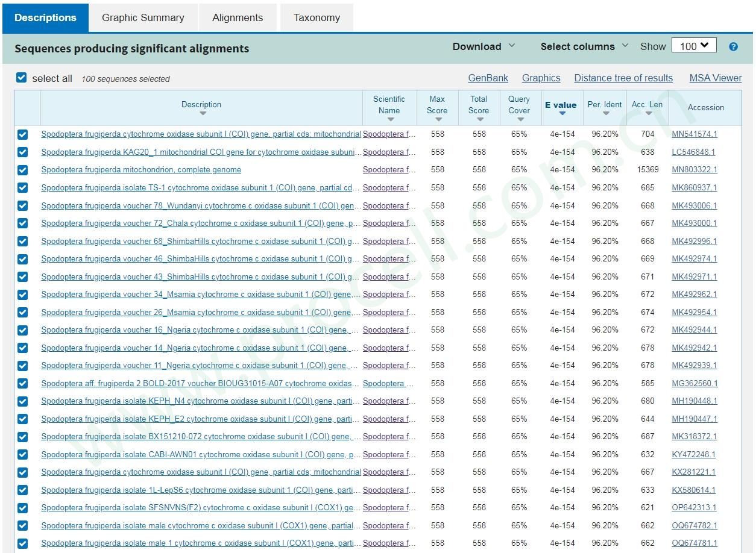This screenshot has width=756, height=553.
Task: Uncheck the select all checkbox
Action: point(22,78)
